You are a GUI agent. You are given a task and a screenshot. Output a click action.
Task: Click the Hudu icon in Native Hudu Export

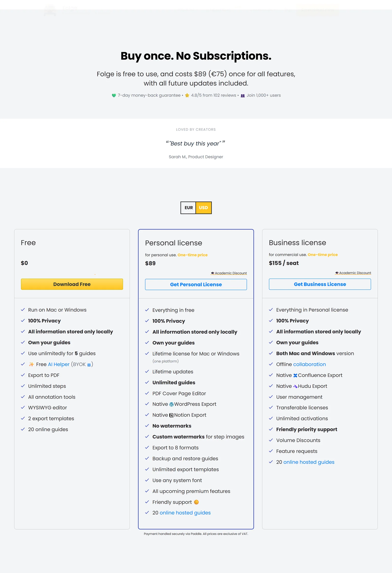(295, 386)
